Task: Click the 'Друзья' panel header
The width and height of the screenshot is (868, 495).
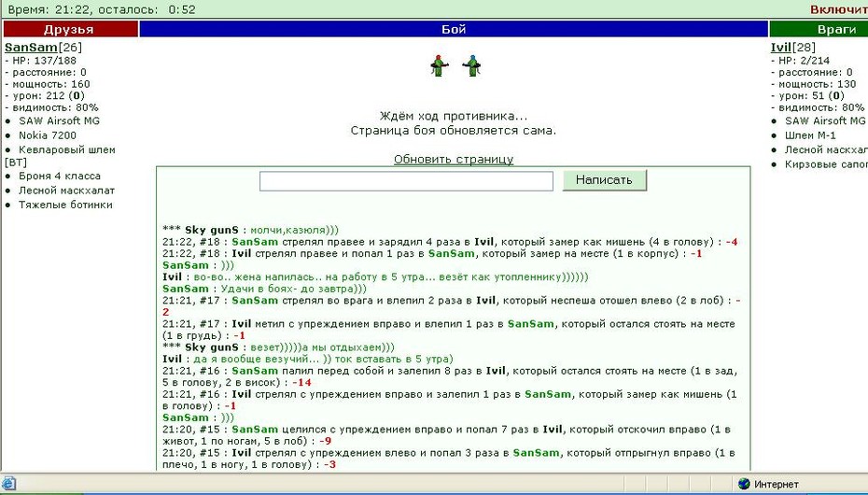Action: [x=70, y=29]
